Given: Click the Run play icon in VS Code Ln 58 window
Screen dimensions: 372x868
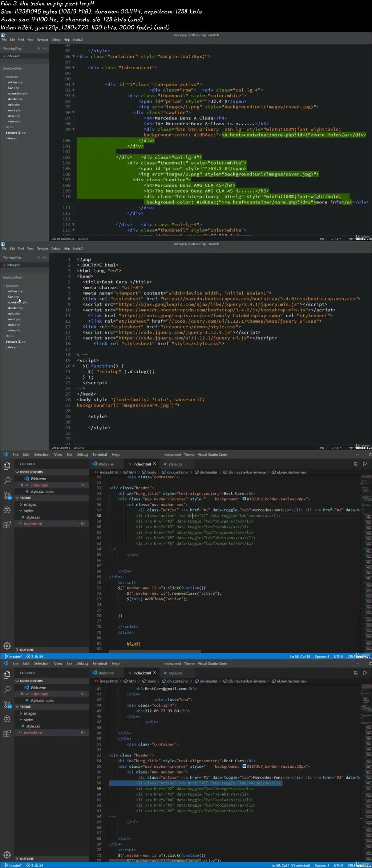Looking at the screenshot, I should (365, 464).
